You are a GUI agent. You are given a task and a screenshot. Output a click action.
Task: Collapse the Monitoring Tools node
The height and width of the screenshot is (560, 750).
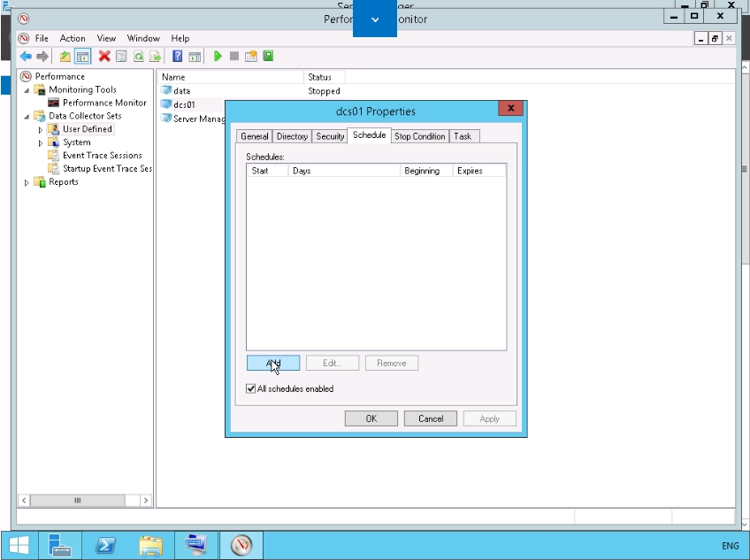pyautogui.click(x=27, y=90)
